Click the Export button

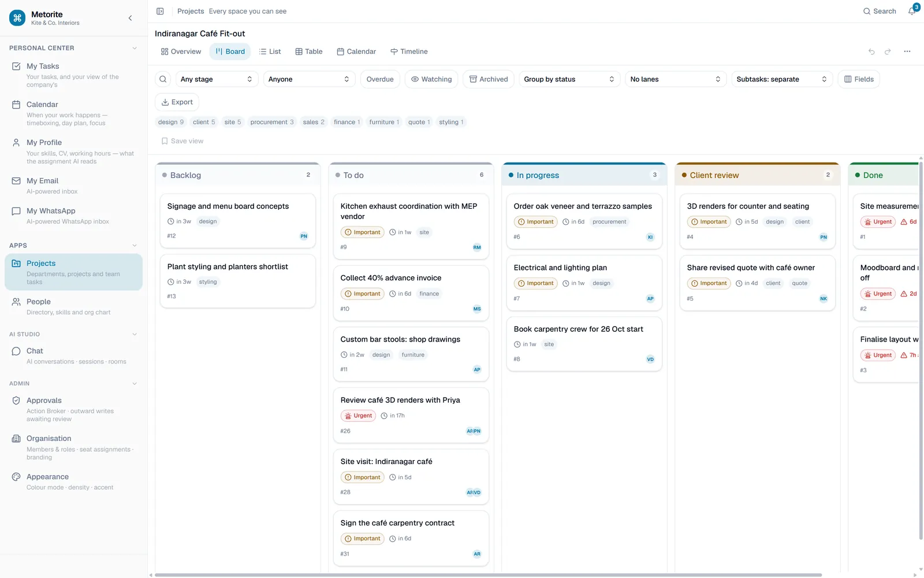177,102
